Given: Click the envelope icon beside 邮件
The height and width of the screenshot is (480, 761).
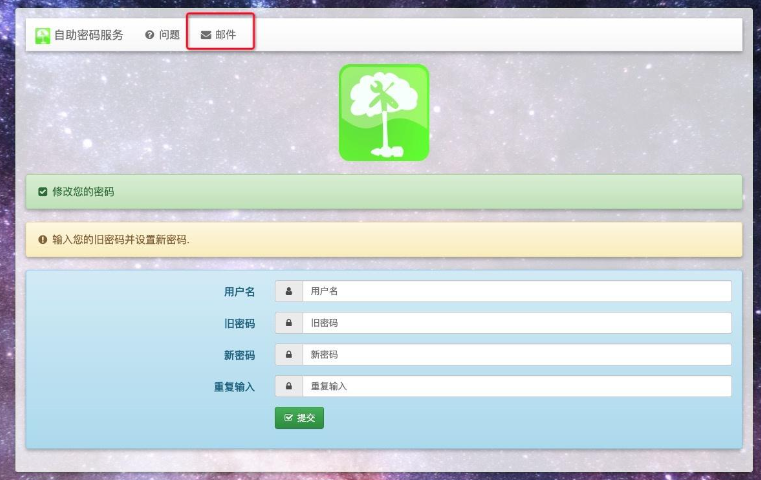Looking at the screenshot, I should [x=206, y=35].
